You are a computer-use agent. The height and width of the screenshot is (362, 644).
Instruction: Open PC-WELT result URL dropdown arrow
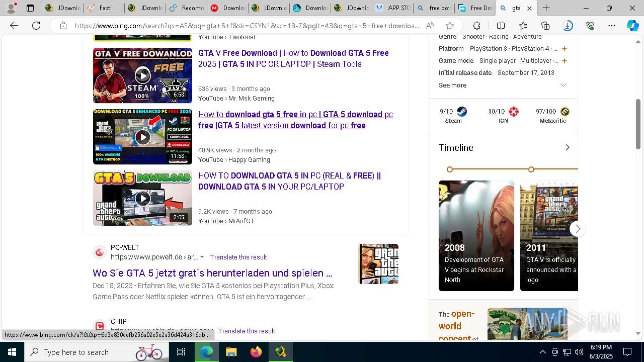click(x=202, y=257)
